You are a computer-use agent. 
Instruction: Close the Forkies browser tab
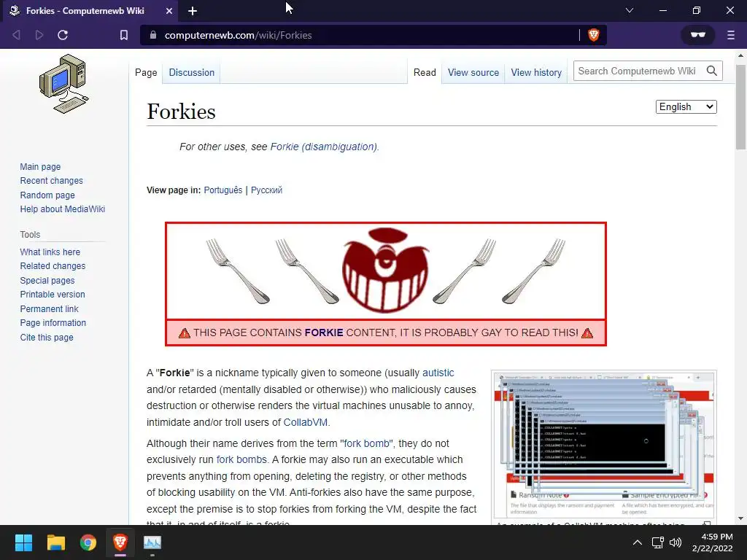tap(169, 11)
